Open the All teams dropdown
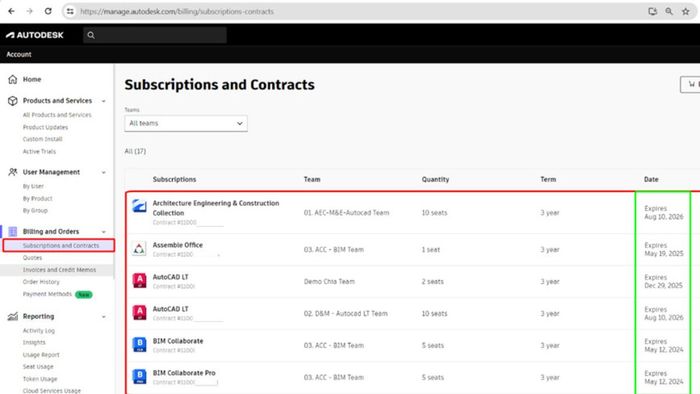700x394 pixels. 186,123
